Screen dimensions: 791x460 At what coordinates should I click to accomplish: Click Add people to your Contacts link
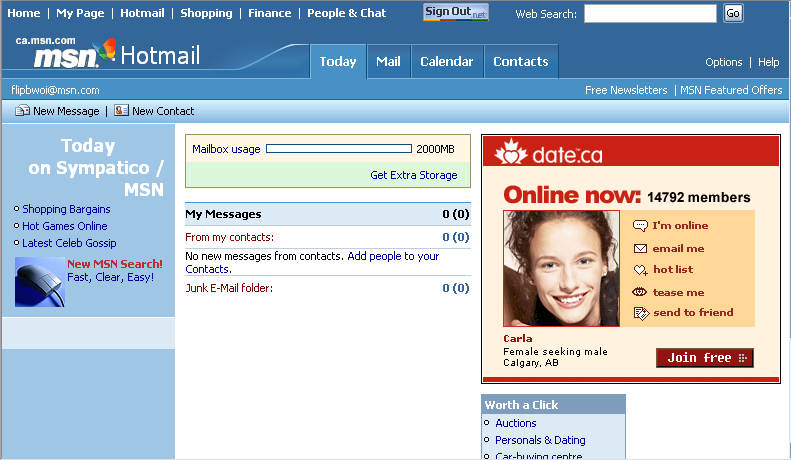click(x=312, y=263)
